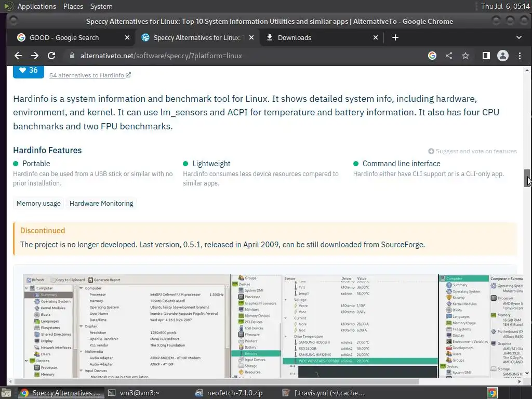
Task: Click the Hardinfo Features heading
Action: 47,150
